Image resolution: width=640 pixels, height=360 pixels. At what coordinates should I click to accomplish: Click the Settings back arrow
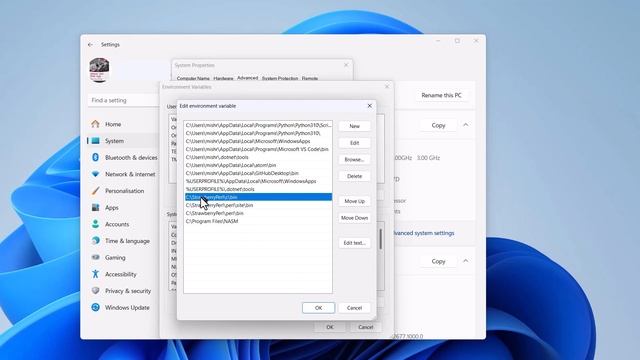point(90,44)
